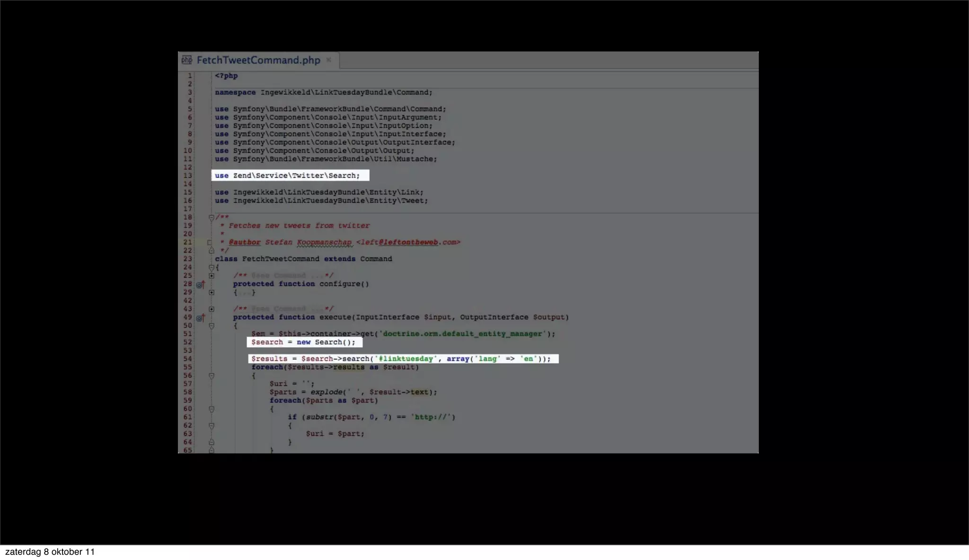Screen dimensions: 969x560
Task: Collapse the class body fold on line 24
Action: tap(211, 268)
